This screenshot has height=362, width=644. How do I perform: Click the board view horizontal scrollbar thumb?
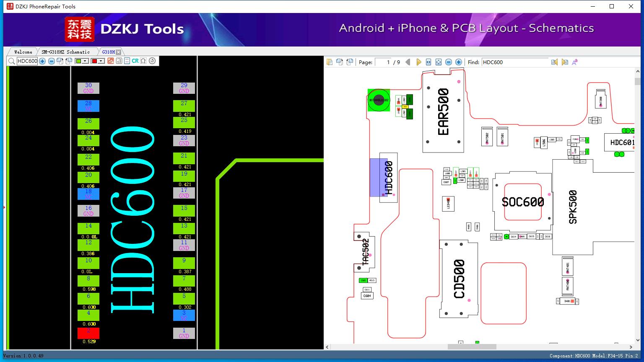(x=472, y=347)
